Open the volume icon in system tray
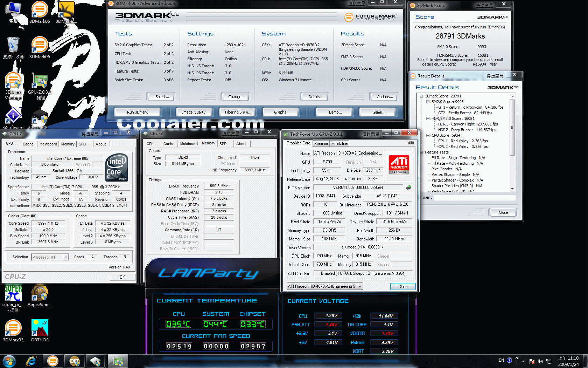This screenshot has width=588, height=368. coord(540,361)
